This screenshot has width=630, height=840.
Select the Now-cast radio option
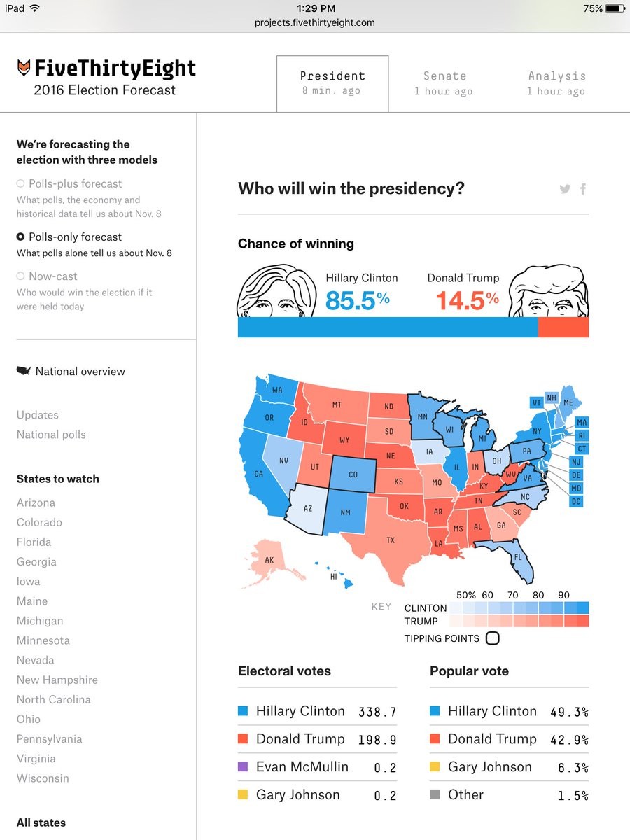(21, 276)
